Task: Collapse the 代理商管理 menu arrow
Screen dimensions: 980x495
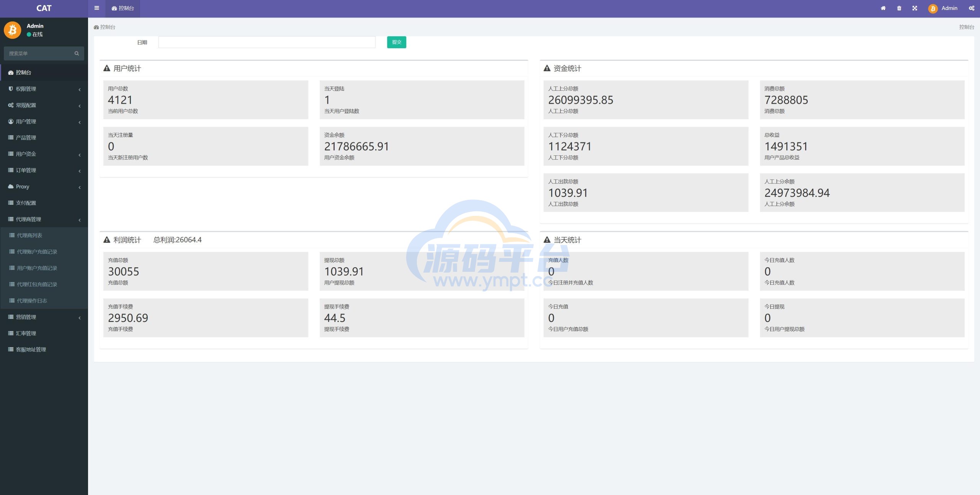Action: [80, 220]
